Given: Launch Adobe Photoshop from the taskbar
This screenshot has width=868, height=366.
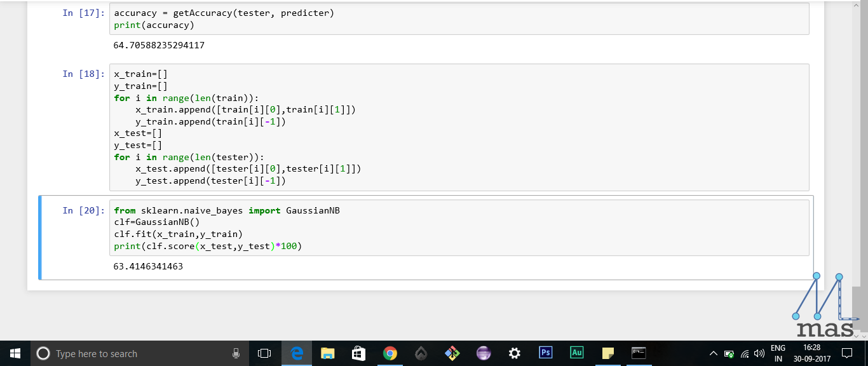Looking at the screenshot, I should [x=546, y=353].
